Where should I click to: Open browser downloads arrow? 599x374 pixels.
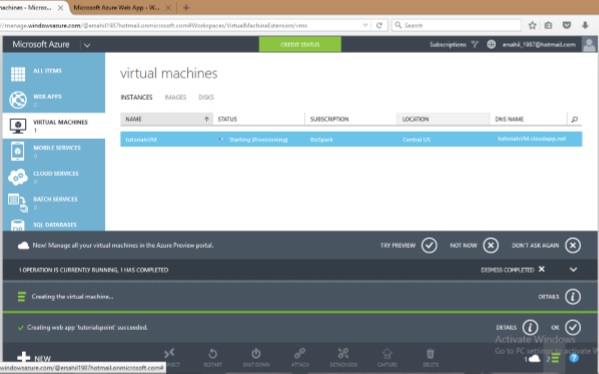[585, 25]
